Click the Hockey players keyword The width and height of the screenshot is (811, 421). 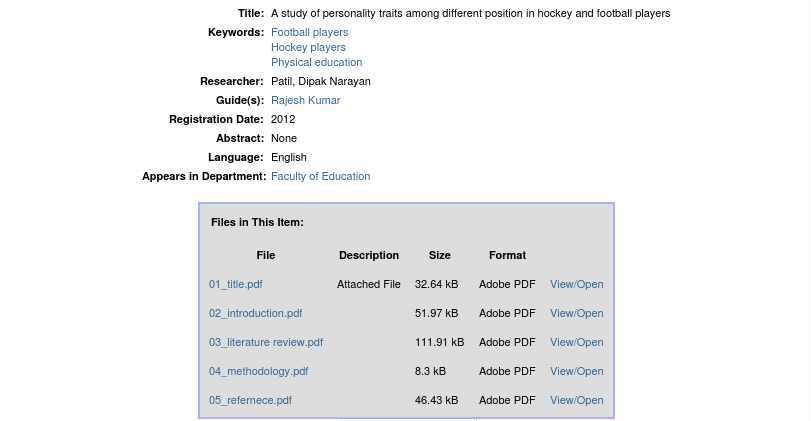[308, 47]
